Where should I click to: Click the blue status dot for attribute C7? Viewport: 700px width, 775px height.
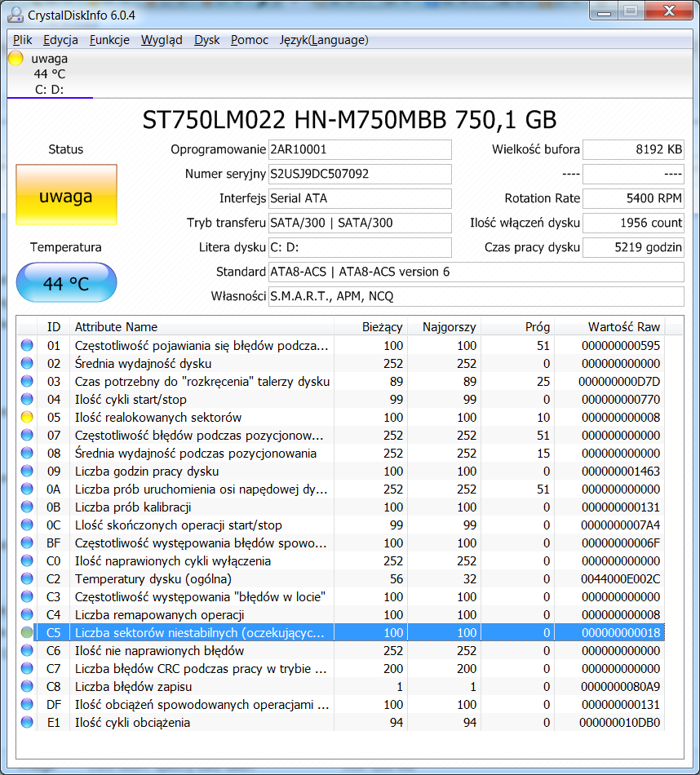tap(27, 669)
